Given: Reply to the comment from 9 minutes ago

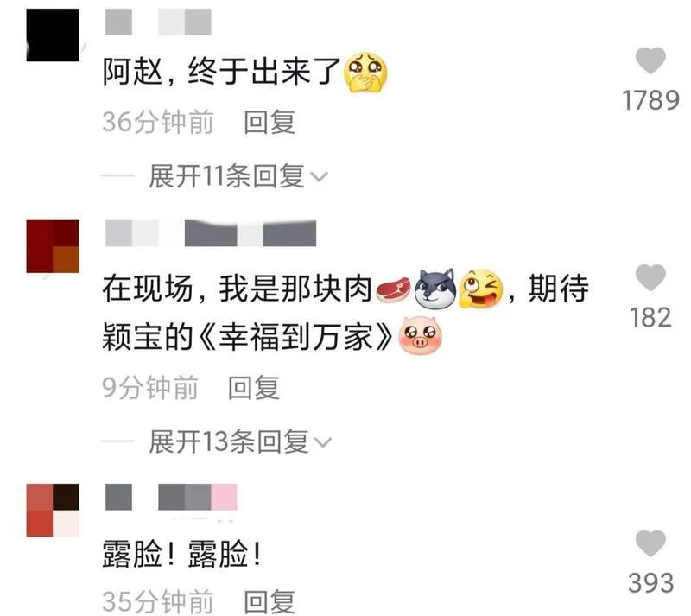Looking at the screenshot, I should coord(253,388).
